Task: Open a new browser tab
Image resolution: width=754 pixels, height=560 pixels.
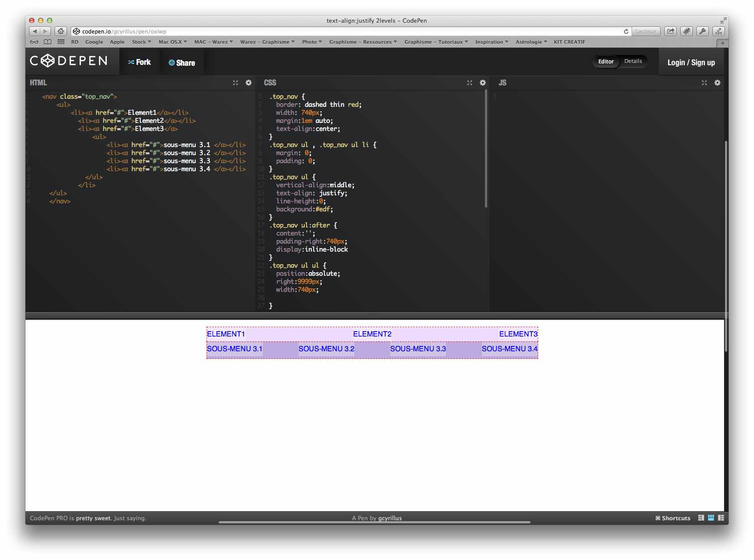Action: pos(722,43)
